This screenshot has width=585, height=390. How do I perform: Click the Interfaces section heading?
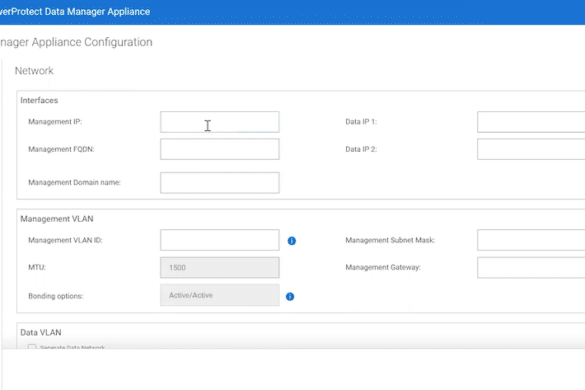point(39,100)
